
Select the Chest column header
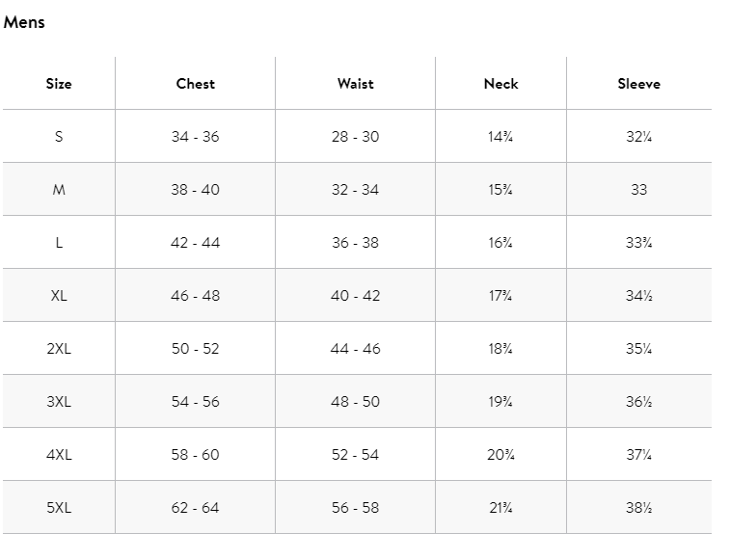(195, 84)
